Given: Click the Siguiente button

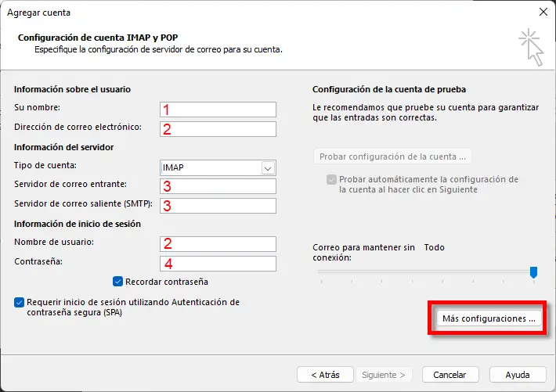Looking at the screenshot, I should 383,375.
